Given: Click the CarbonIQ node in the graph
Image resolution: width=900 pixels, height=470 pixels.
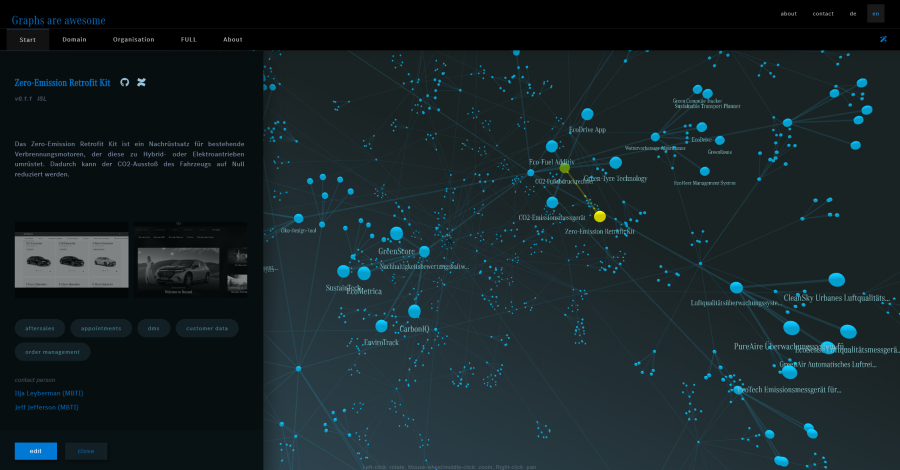Looking at the screenshot, I should 414,311.
